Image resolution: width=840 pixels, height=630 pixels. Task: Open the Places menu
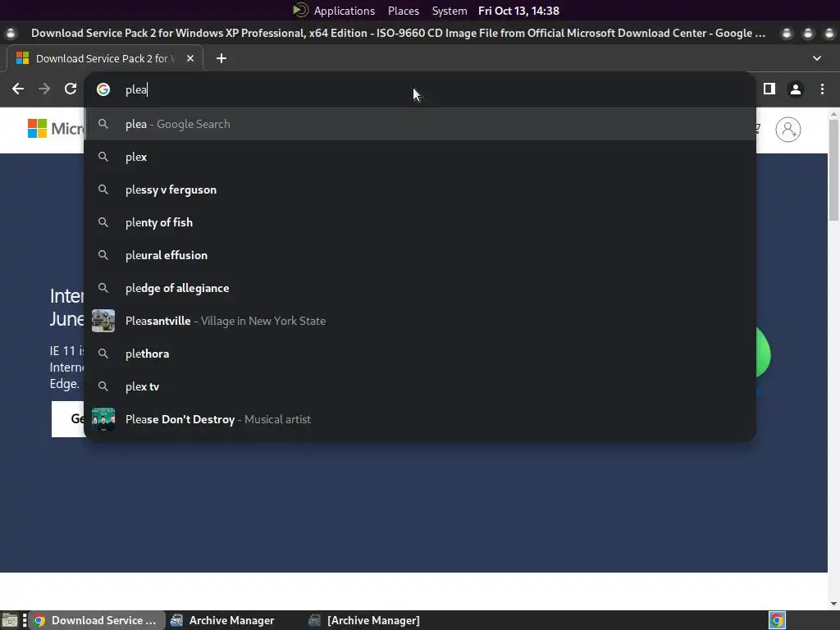[x=404, y=11]
